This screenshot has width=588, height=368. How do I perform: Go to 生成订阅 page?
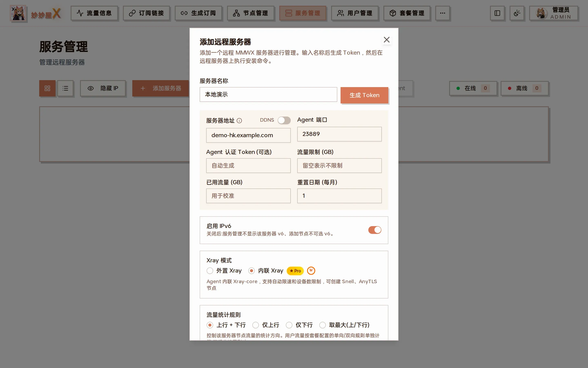(198, 13)
